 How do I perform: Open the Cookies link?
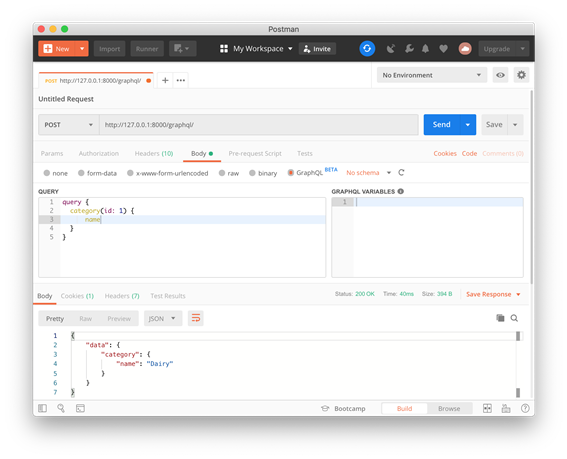[x=445, y=153]
